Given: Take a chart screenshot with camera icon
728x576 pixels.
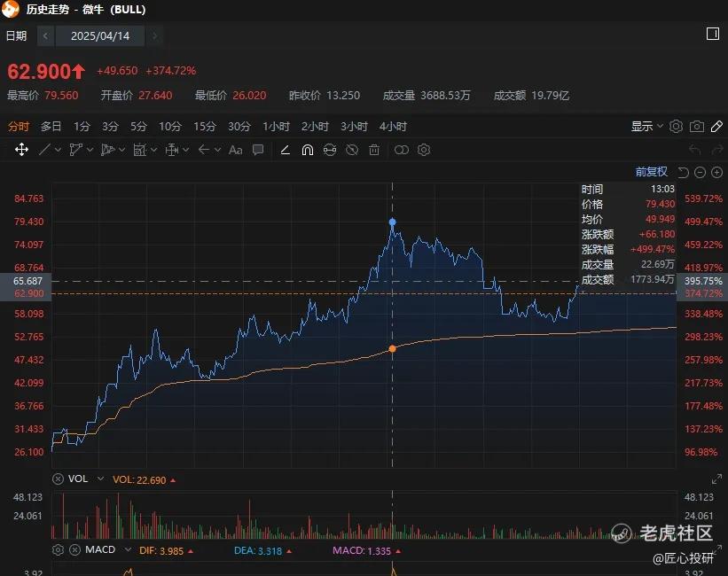Looking at the screenshot, I should point(698,127).
